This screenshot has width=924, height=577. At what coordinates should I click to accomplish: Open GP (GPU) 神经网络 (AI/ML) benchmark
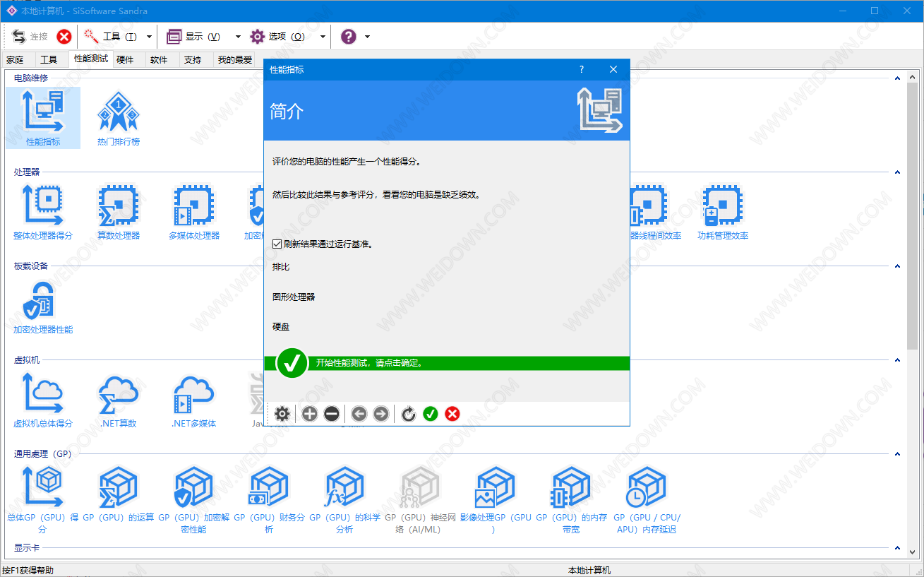421,499
